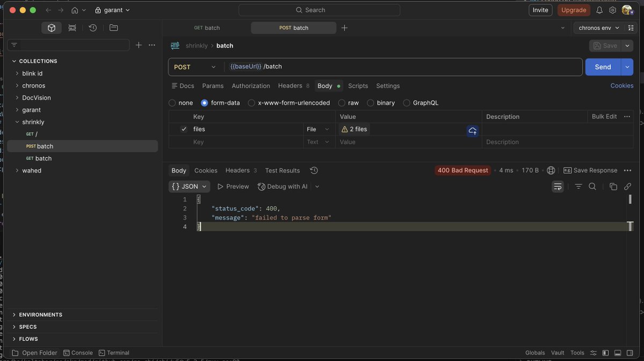
Task: Open the File type dropdown for files
Action: 318,129
